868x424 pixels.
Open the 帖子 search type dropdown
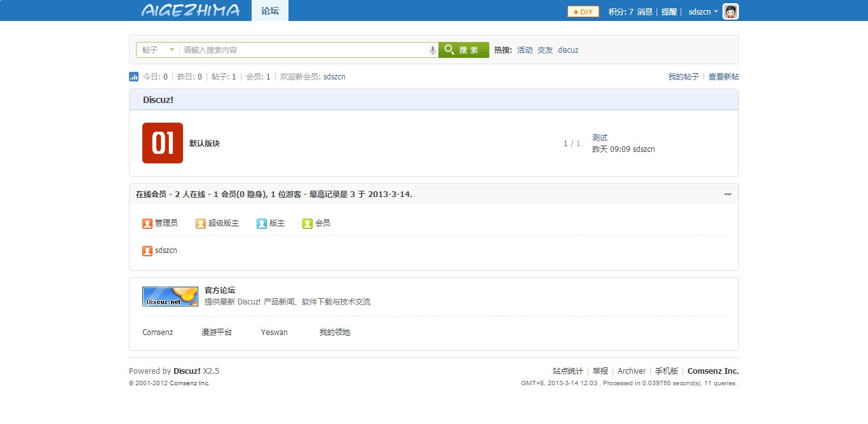point(158,50)
